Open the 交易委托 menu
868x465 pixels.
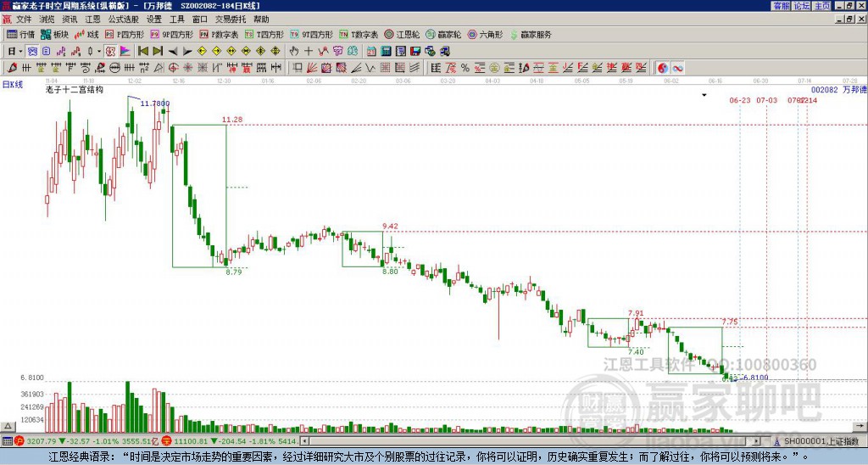(x=231, y=20)
